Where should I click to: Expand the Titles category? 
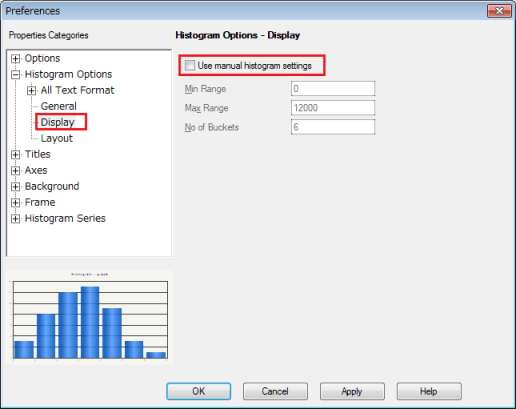click(15, 155)
